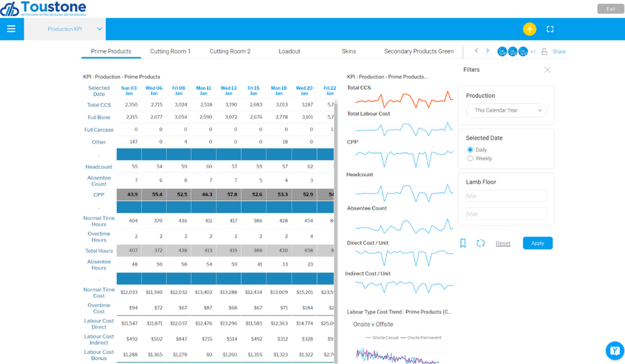
Task: Click the Direct Cost / Unit sparkline
Action: point(404,257)
